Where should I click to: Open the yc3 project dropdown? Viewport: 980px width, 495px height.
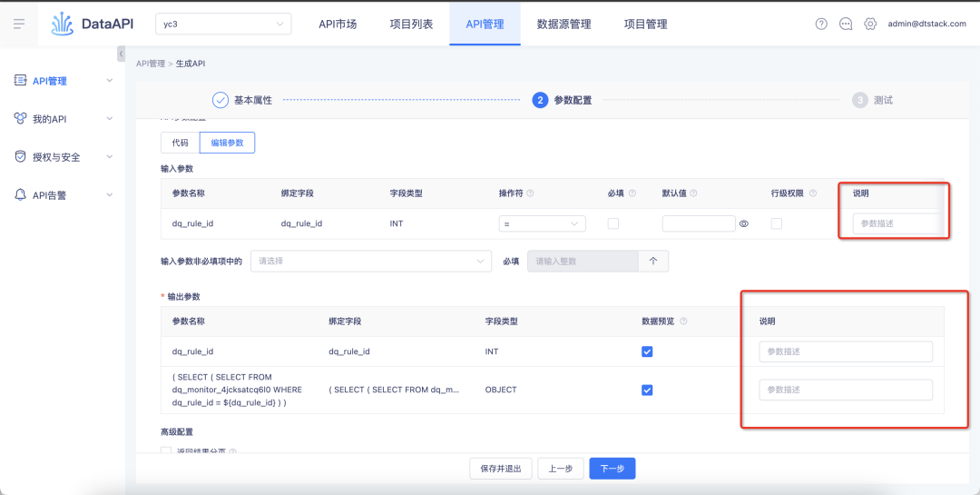click(x=223, y=24)
